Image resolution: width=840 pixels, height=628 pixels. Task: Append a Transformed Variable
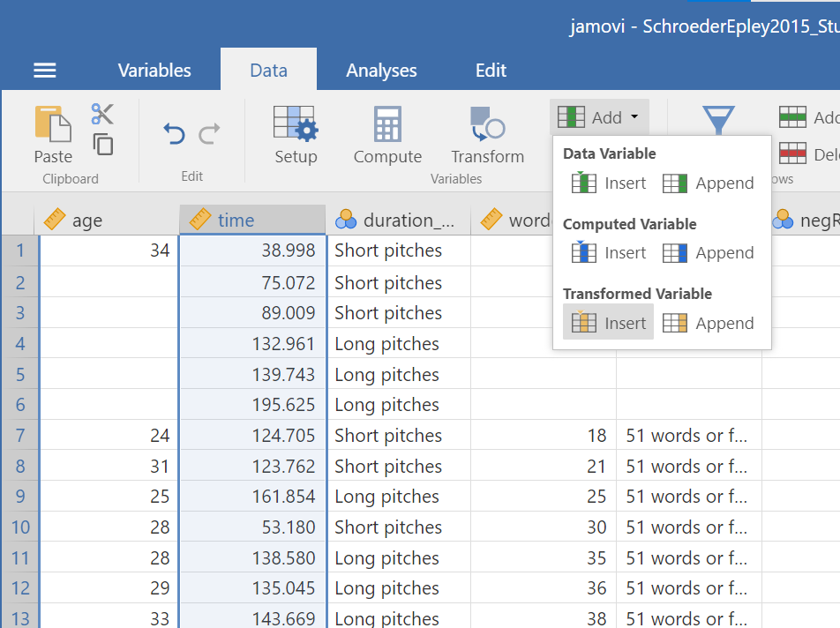coord(709,323)
